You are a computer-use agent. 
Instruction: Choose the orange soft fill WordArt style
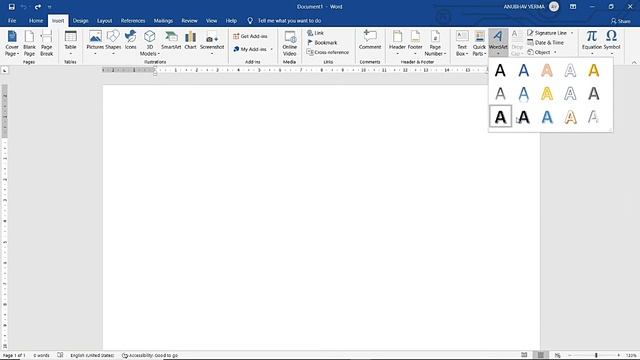point(547,71)
